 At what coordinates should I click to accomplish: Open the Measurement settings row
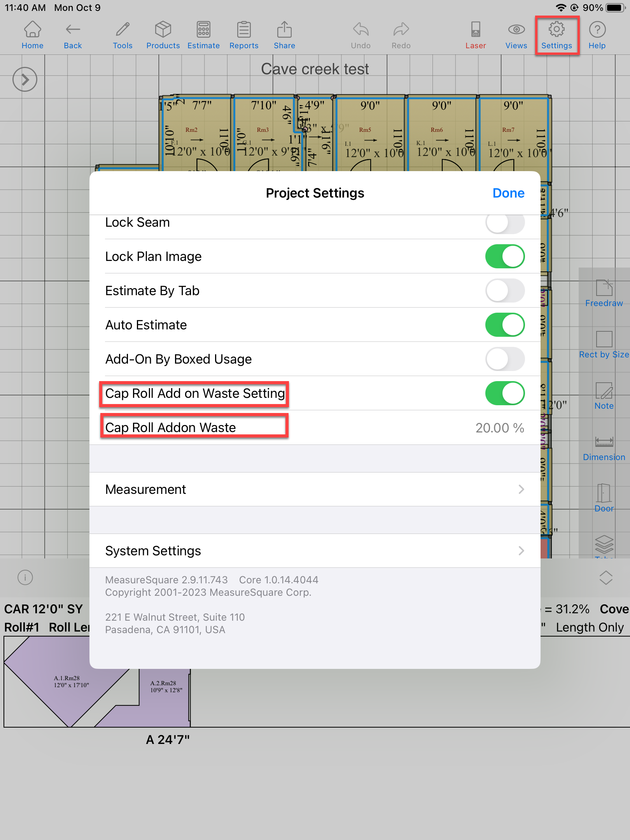(x=315, y=489)
